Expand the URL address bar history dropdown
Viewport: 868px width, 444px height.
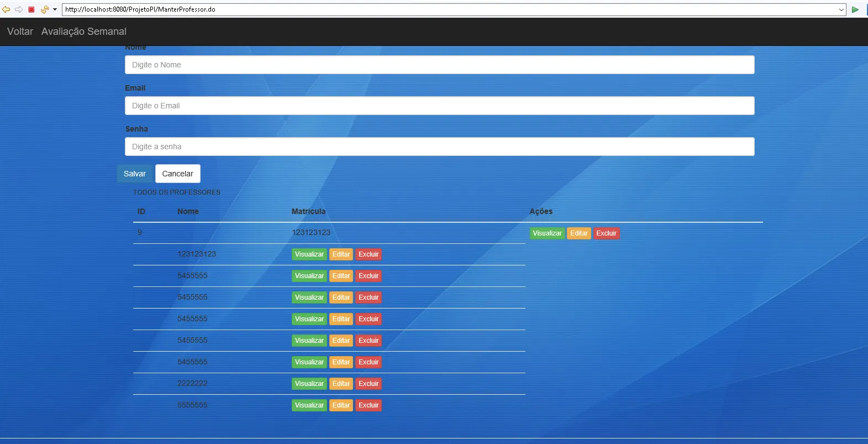(841, 9)
